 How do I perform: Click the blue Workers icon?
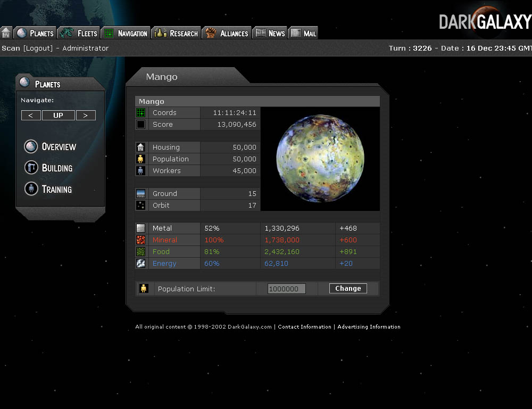[140, 170]
